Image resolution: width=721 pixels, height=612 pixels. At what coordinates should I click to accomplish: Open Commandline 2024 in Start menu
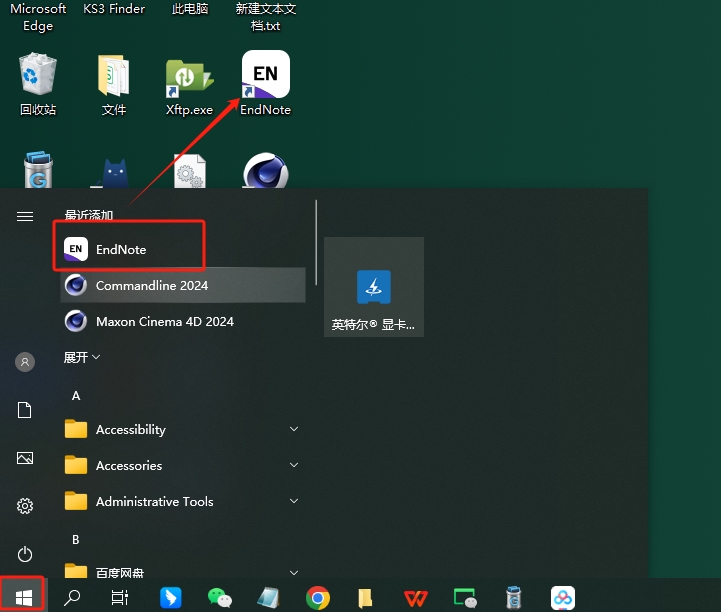183,286
